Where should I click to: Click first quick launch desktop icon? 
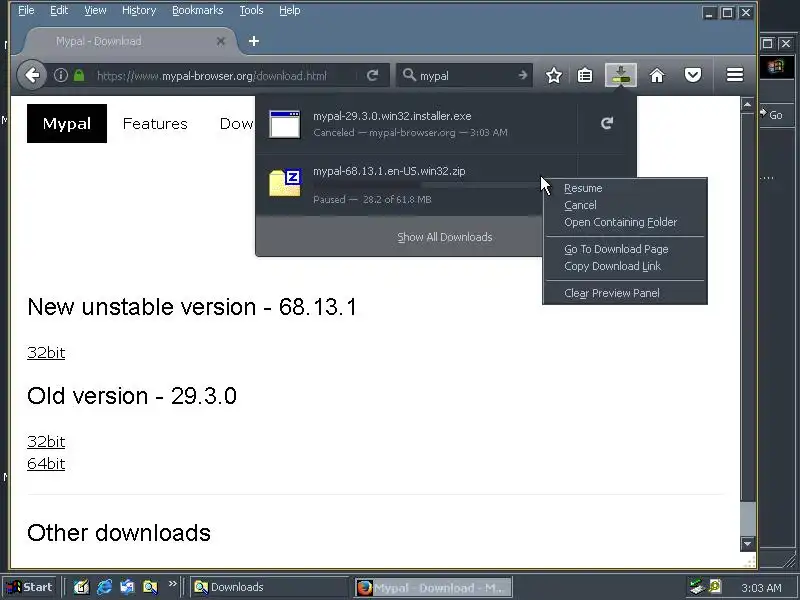click(81, 587)
